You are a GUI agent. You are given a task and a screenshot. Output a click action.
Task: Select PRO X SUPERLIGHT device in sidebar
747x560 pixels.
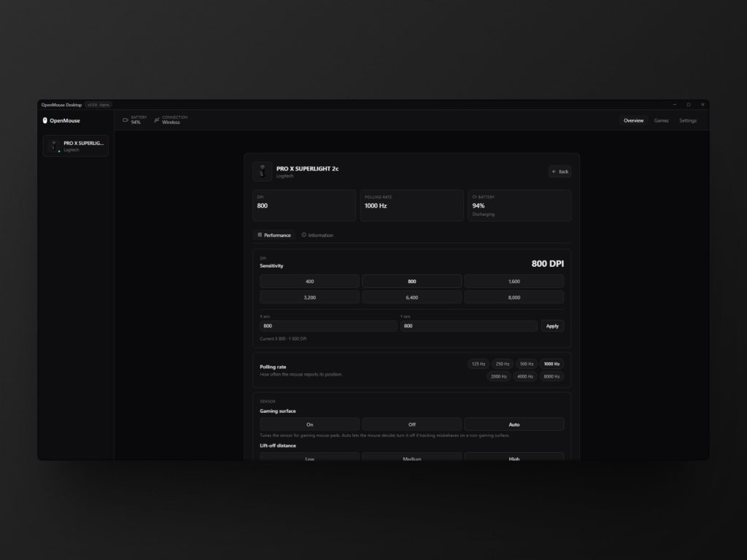tap(76, 146)
